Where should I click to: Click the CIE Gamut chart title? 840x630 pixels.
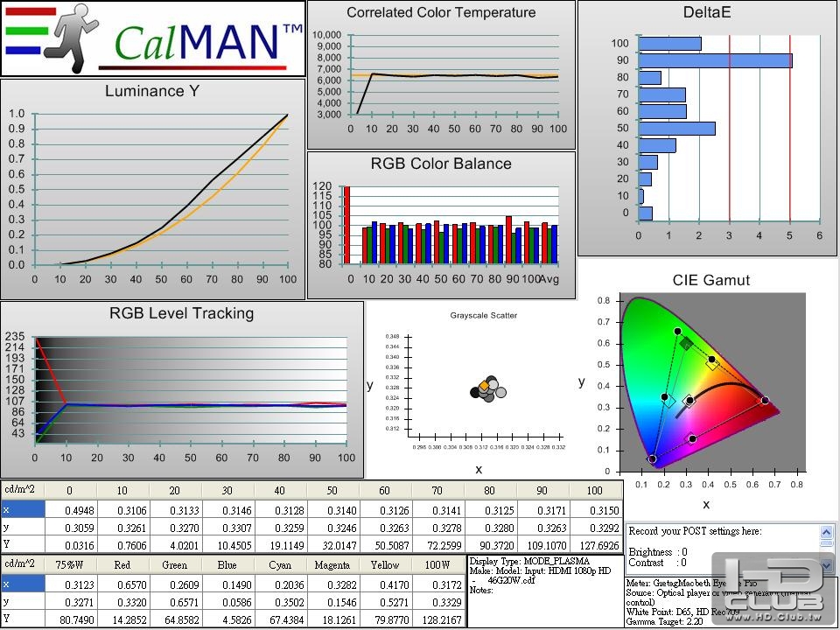pyautogui.click(x=711, y=280)
